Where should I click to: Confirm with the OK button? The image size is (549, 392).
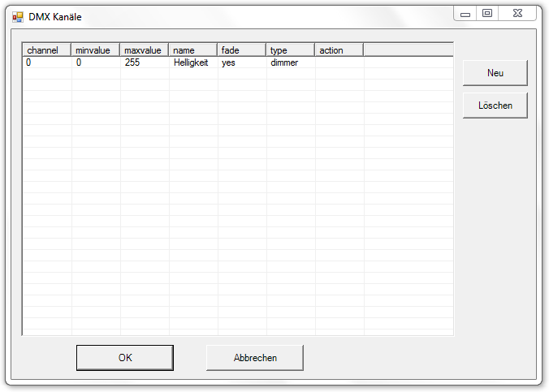point(124,358)
